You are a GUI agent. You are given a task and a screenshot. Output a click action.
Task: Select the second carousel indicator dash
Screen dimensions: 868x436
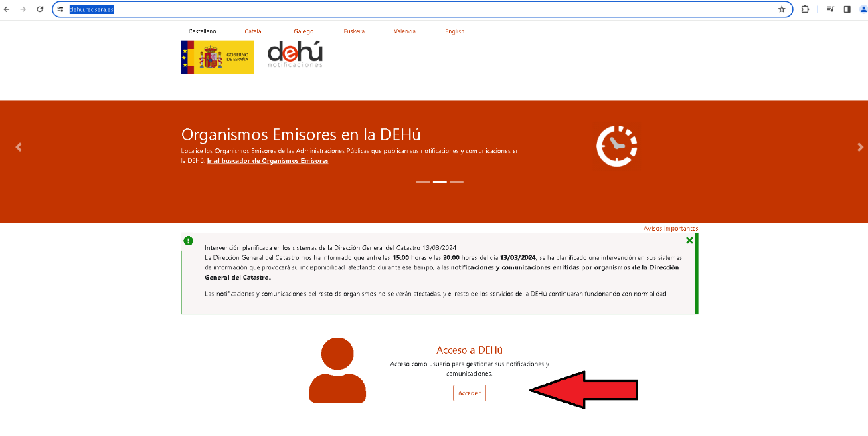coord(440,182)
